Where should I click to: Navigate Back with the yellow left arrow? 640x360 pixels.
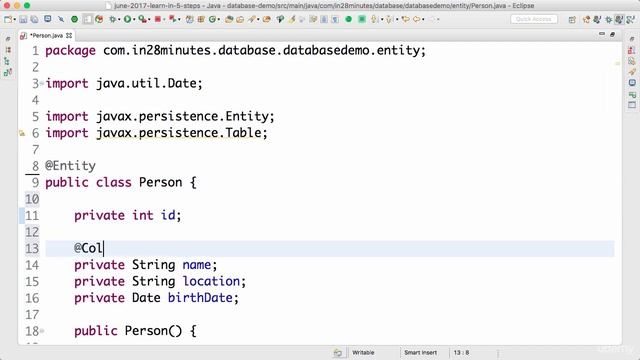click(x=417, y=19)
